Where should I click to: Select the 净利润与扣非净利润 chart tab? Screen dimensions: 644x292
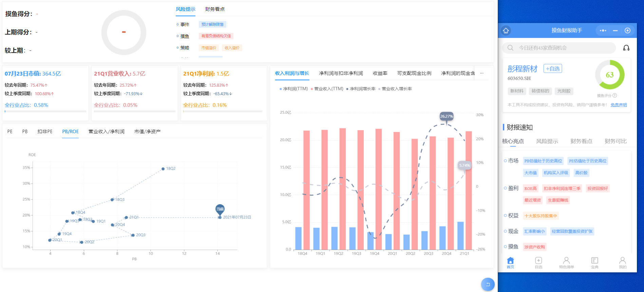point(341,73)
